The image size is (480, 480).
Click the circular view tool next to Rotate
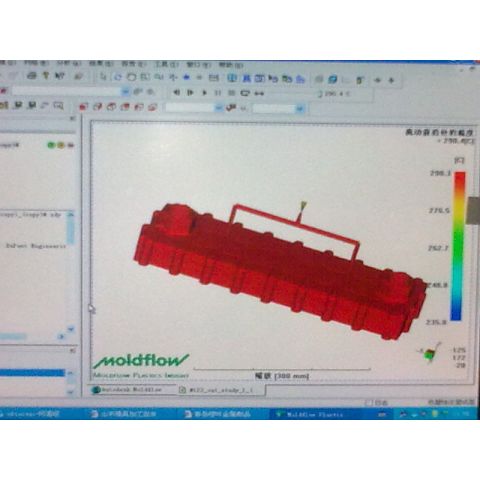click(132, 77)
